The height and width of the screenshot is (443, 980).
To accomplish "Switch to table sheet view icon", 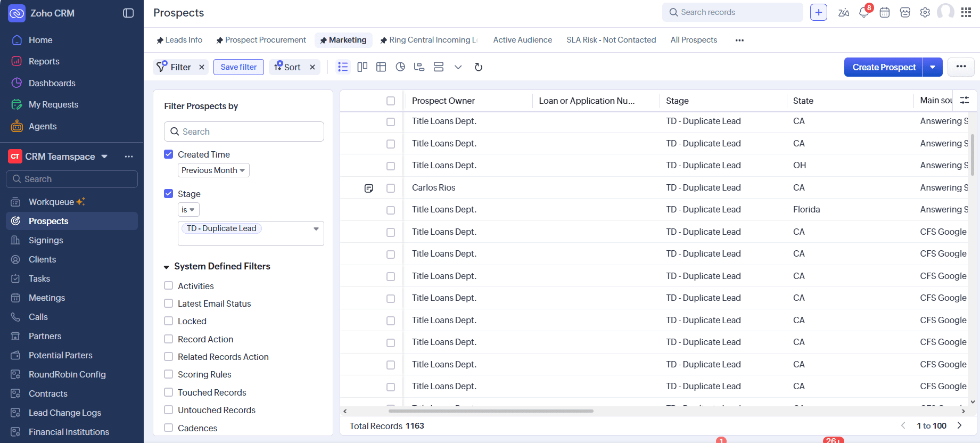I will pos(381,67).
